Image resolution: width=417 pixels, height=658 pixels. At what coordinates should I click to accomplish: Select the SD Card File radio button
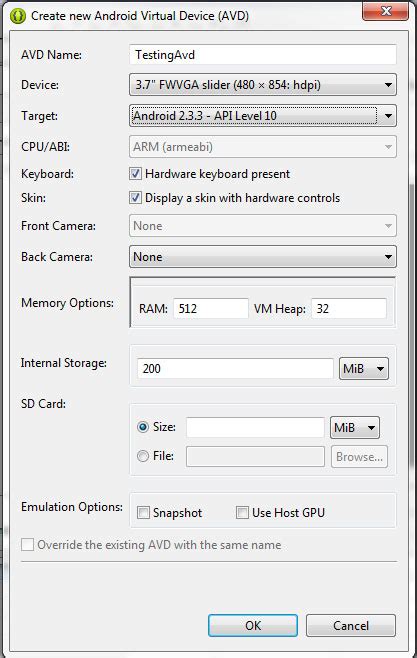tap(143, 456)
